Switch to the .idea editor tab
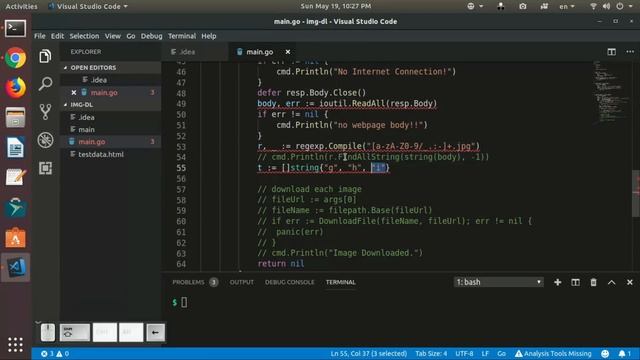 click(x=196, y=52)
